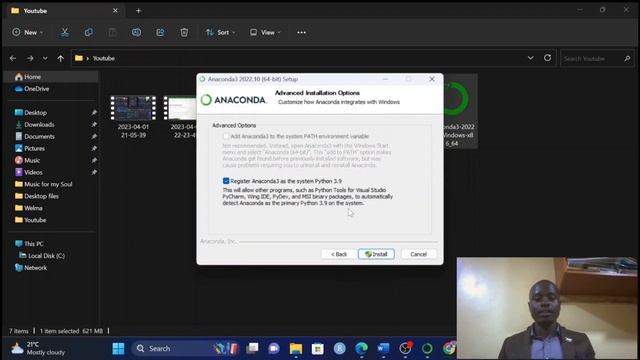Select the Youtube Explorer tab
The width and height of the screenshot is (640, 360).
point(64,11)
